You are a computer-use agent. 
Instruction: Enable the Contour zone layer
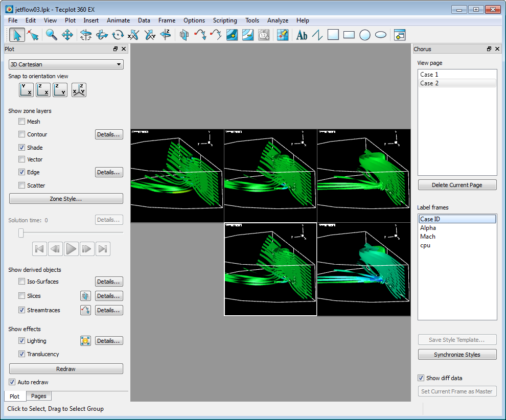coord(21,134)
